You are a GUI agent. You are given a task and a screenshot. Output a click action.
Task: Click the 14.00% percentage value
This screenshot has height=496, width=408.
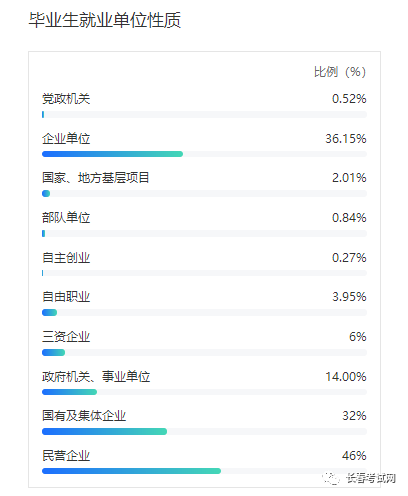point(346,377)
